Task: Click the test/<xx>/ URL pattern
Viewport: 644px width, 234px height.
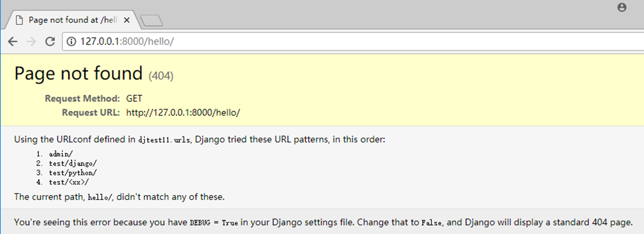Action: [x=69, y=182]
